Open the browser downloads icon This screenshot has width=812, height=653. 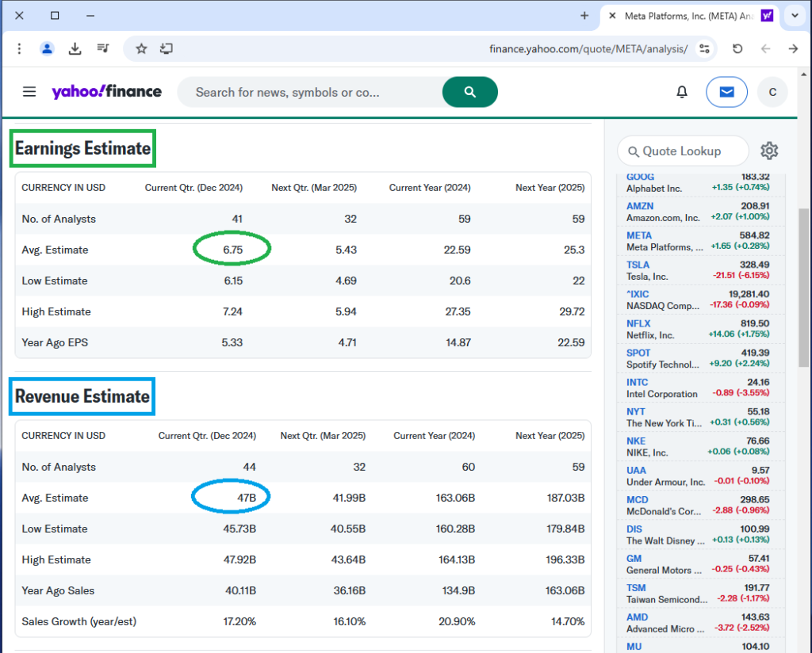tap(75, 48)
